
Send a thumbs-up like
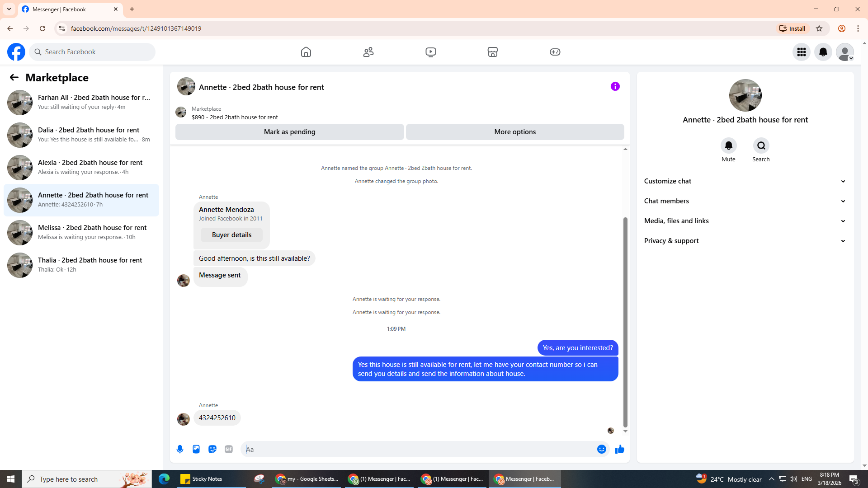click(x=619, y=449)
